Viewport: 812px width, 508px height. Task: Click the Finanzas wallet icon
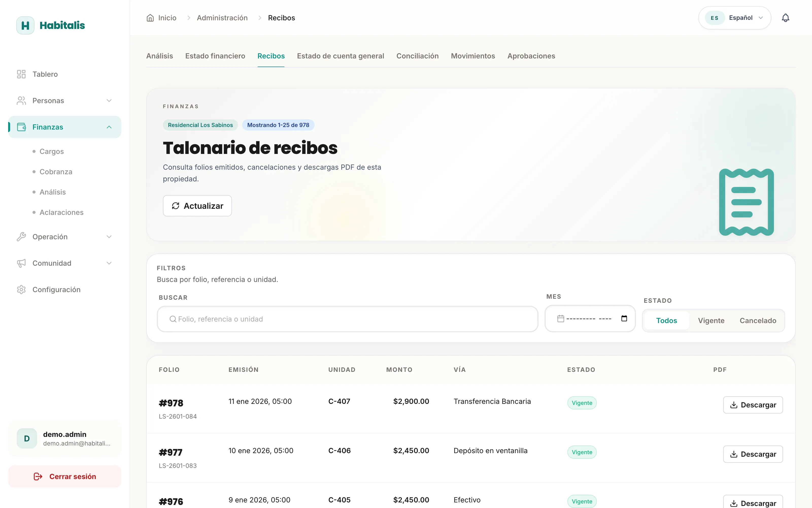(21, 127)
